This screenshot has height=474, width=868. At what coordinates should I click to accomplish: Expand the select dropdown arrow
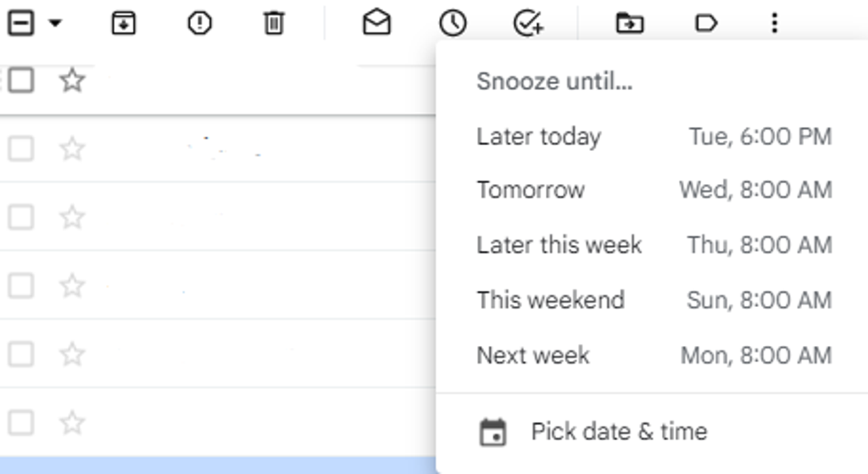pyautogui.click(x=55, y=23)
